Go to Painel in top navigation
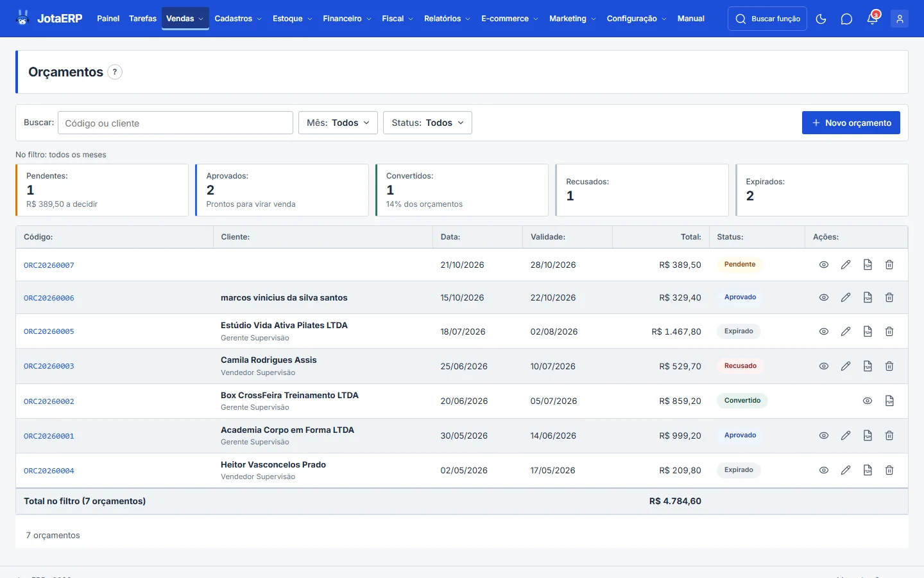 coord(108,19)
